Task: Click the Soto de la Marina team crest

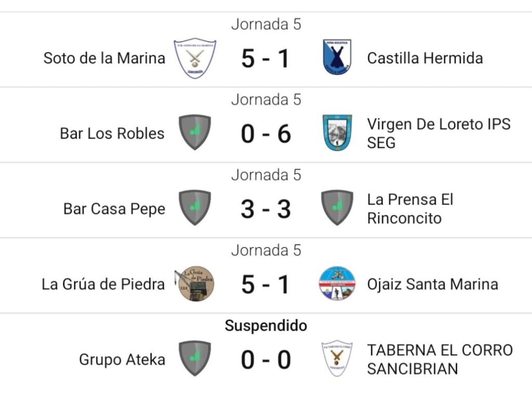Action: [x=195, y=58]
